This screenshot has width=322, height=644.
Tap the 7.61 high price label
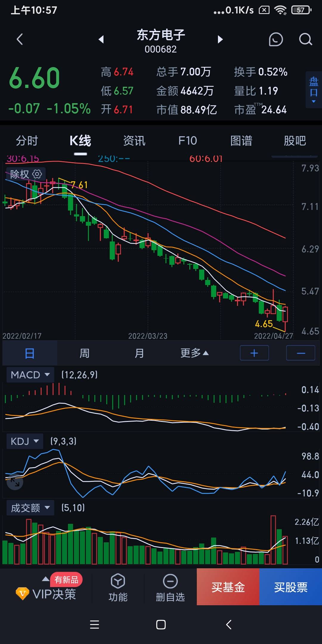[x=79, y=185]
